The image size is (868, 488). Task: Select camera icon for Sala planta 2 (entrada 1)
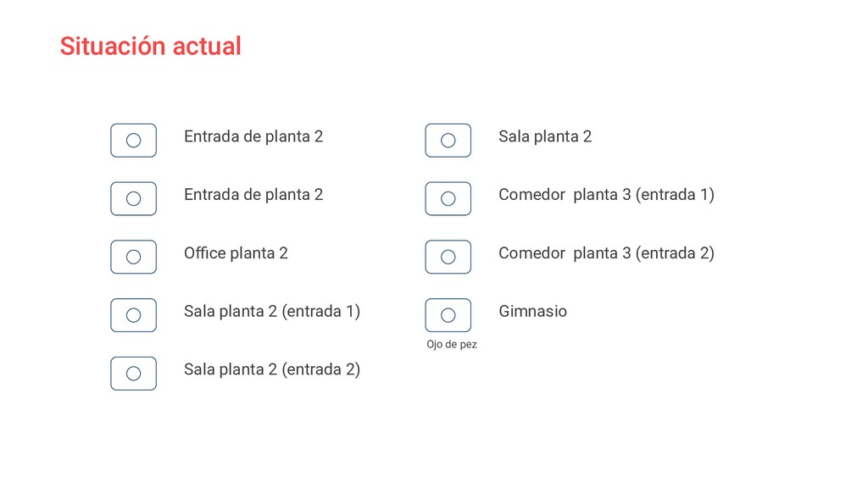pyautogui.click(x=133, y=315)
